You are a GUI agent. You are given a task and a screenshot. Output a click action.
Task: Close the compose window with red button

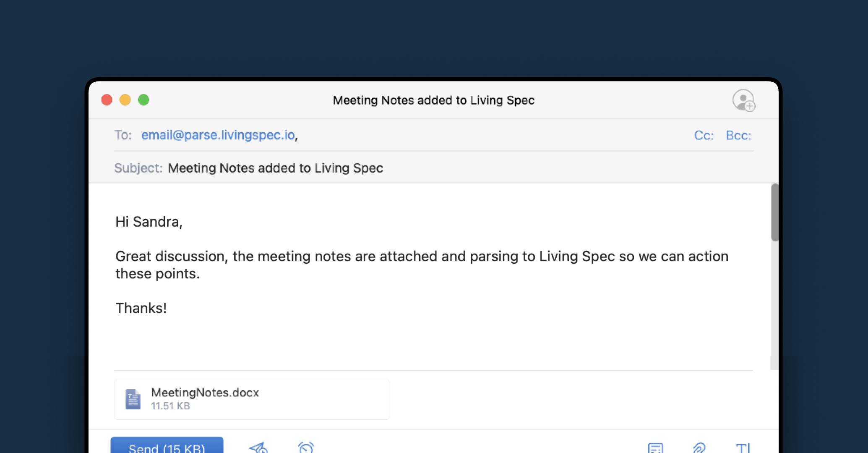[x=107, y=100]
